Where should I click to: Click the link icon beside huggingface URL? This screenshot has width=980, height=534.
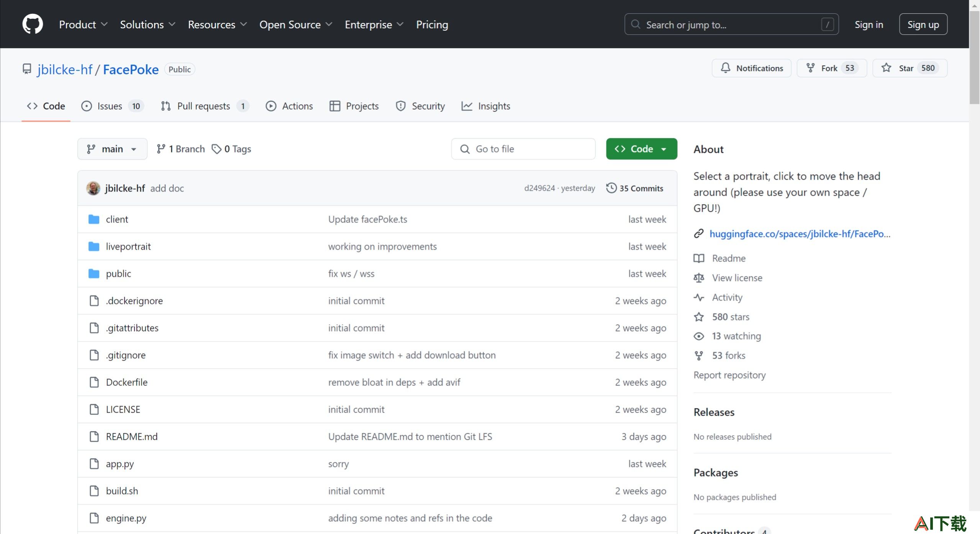coord(699,234)
